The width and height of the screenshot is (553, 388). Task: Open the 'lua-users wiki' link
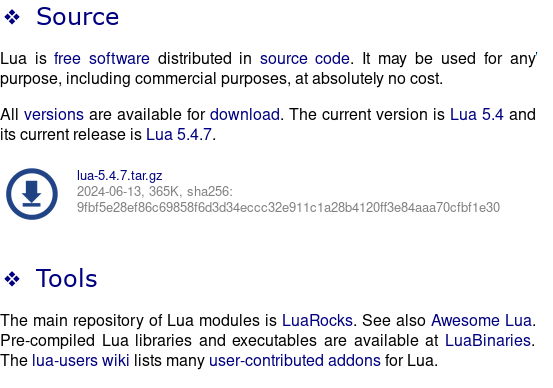(x=81, y=360)
